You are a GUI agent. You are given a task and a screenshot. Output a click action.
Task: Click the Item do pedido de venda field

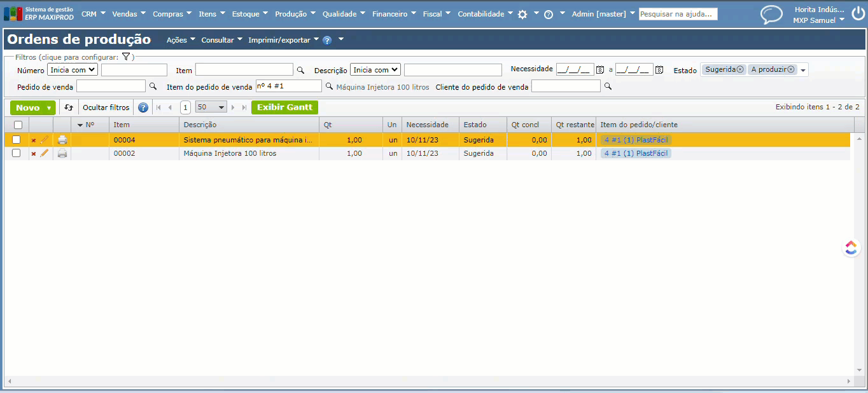tap(288, 86)
